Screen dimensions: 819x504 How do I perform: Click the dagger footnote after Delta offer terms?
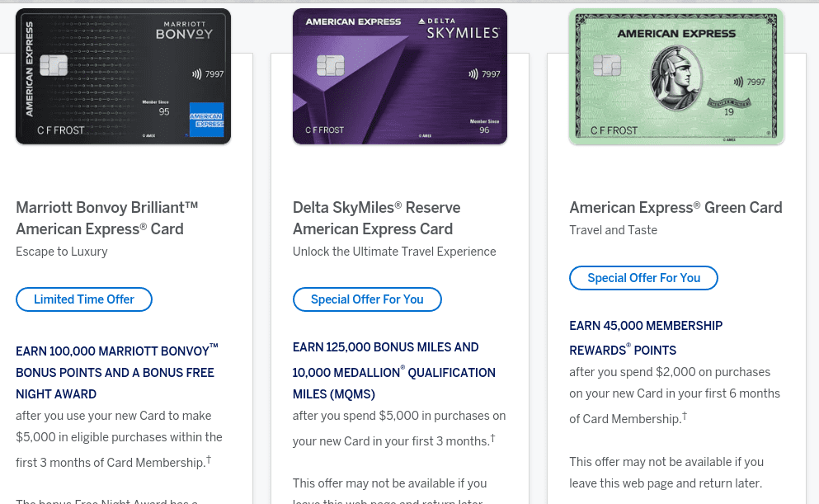click(492, 439)
